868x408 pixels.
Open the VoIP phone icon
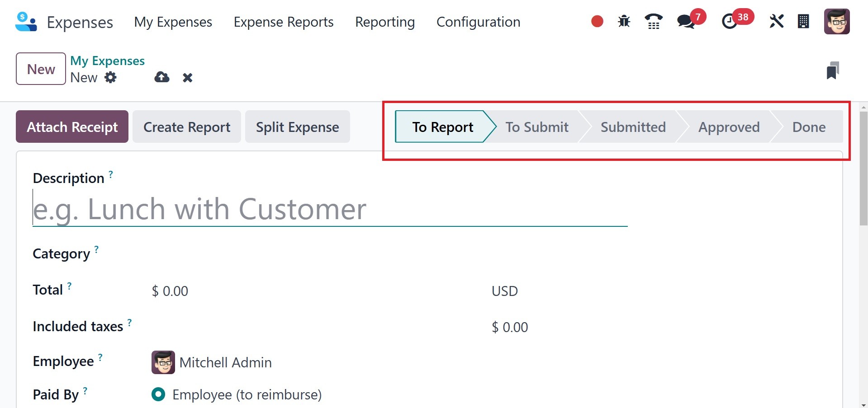(653, 21)
